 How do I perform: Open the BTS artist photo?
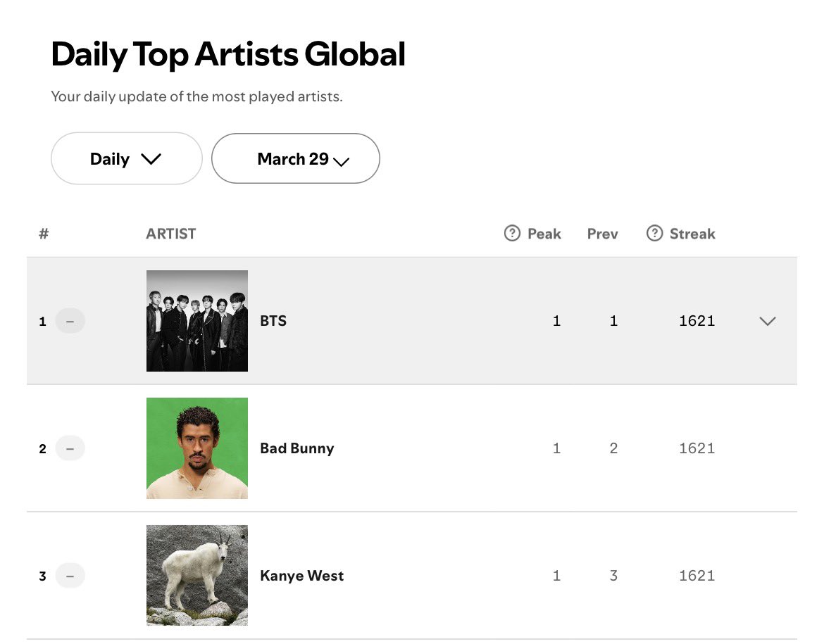click(197, 321)
